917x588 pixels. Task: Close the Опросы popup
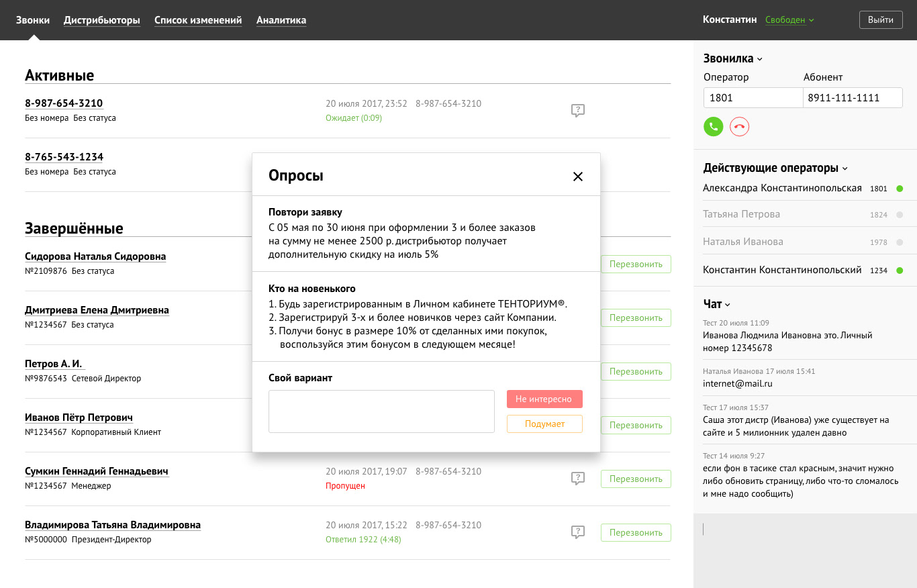point(578,176)
